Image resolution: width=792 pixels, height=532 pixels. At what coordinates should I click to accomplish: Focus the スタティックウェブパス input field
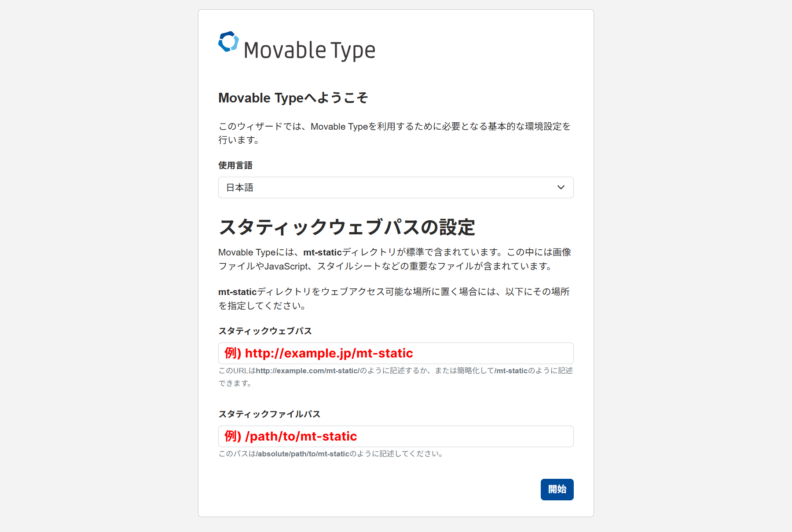pyautogui.click(x=395, y=353)
